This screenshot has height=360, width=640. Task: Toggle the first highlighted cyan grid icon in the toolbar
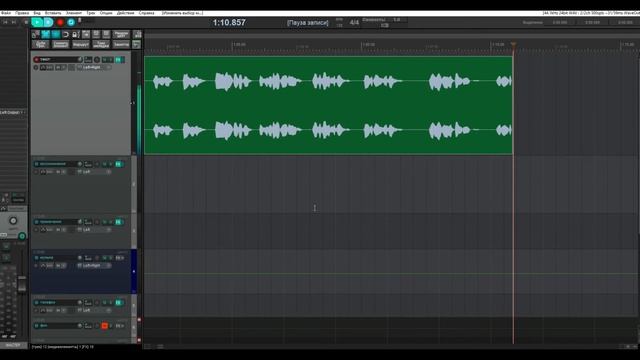tap(46, 34)
